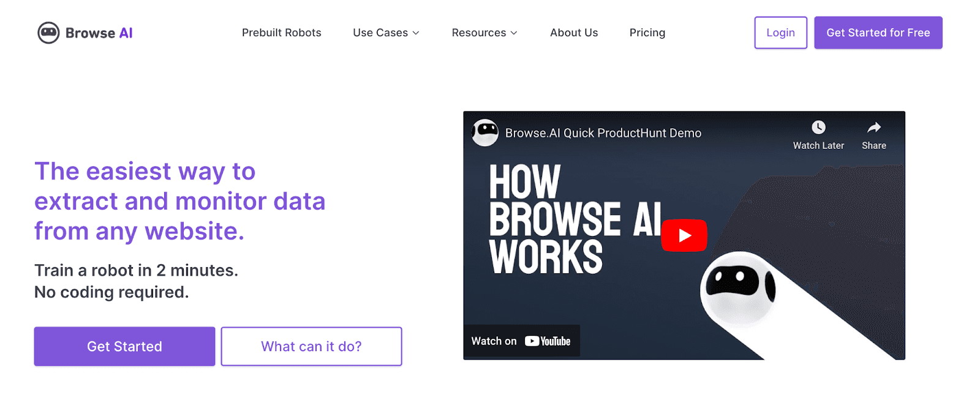Click the channel avatar in the video header

click(486, 132)
